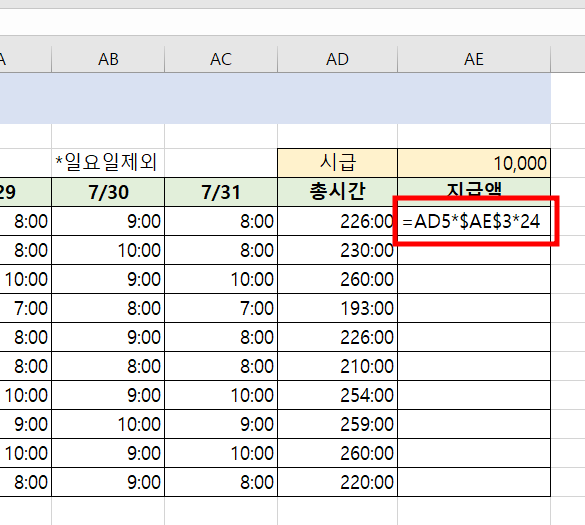This screenshot has width=585, height=525.
Task: Click 7/30 value 8:00 in the 193:00 row
Action: [108, 308]
